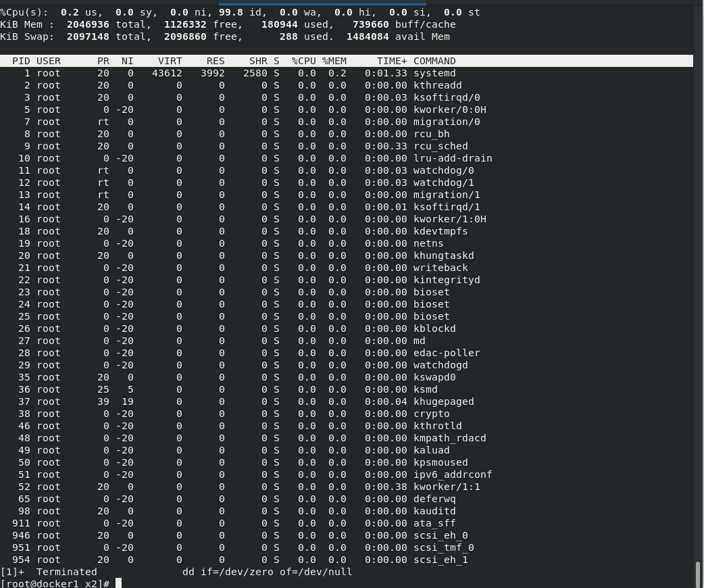Click the watchdog/1 command
This screenshot has height=588, width=704.
[444, 182]
